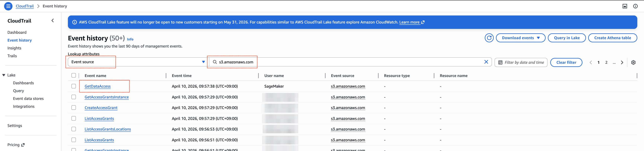Go to previous page of events
644x151 pixels.
coord(590,62)
